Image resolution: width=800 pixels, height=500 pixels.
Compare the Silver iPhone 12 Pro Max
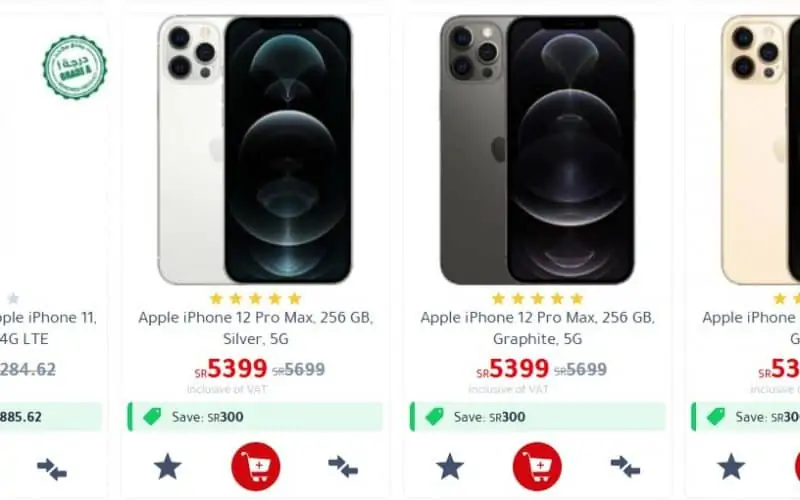tap(343, 466)
